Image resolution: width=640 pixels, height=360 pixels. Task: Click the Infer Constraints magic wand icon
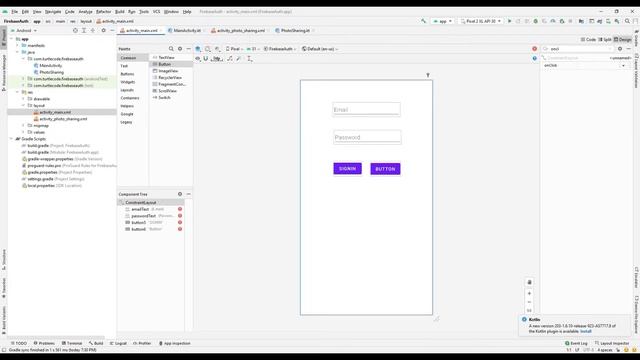(x=239, y=59)
